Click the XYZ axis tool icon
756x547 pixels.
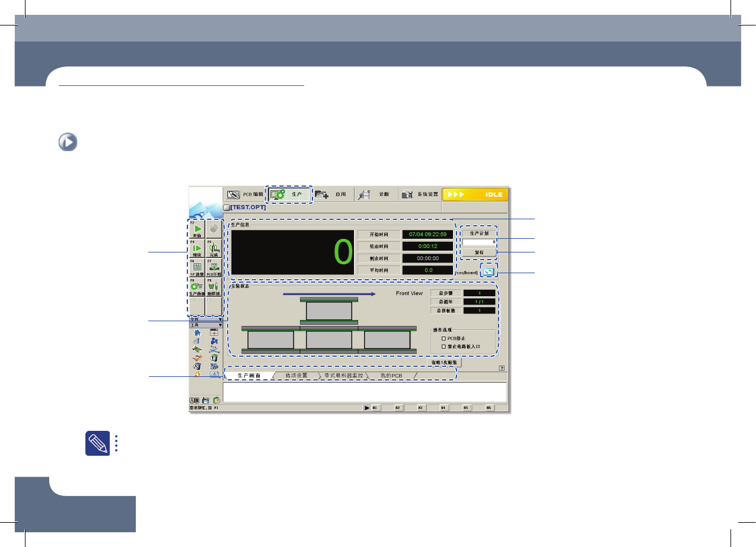pos(213,350)
